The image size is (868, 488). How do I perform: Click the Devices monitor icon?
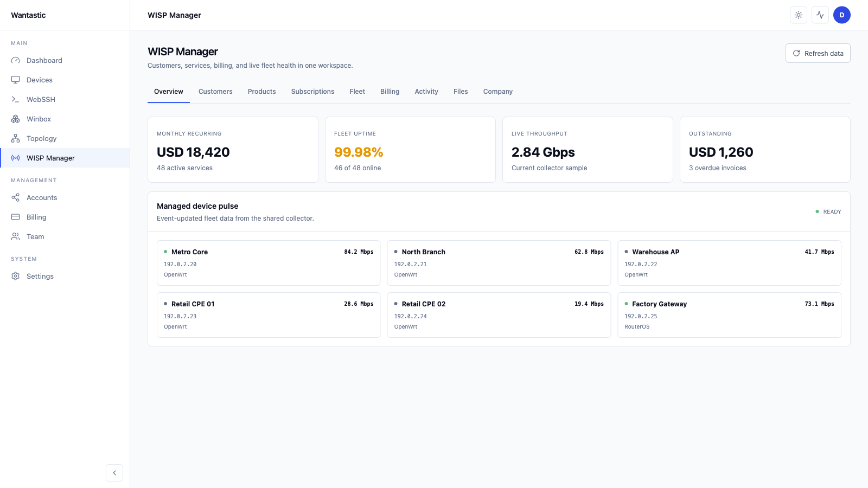15,80
